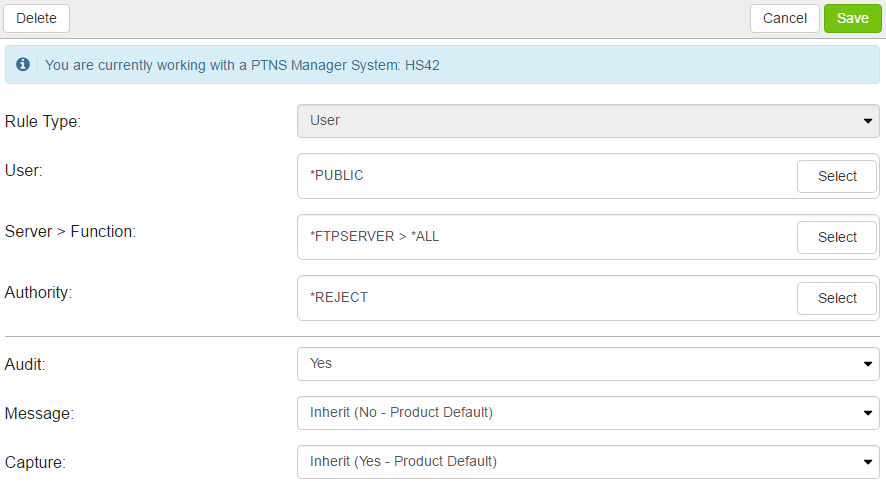886x490 pixels.
Task: Click the User field showing *PUBLIC
Action: [545, 176]
